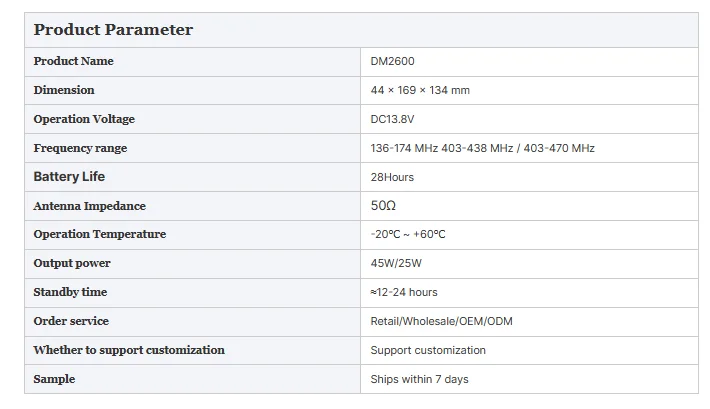Select the Dimension row label

(64, 90)
